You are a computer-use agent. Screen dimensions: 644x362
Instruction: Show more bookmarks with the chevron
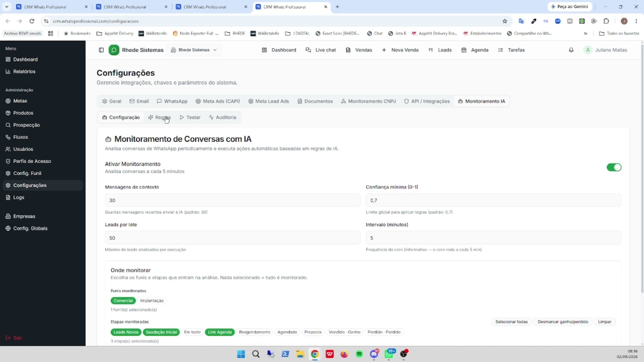(585, 34)
